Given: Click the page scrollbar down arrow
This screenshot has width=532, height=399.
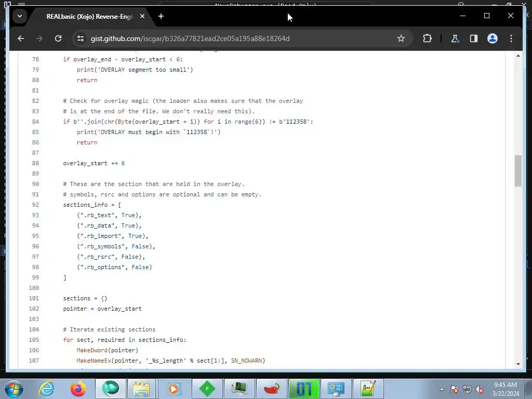Looking at the screenshot, I should click(x=518, y=364).
